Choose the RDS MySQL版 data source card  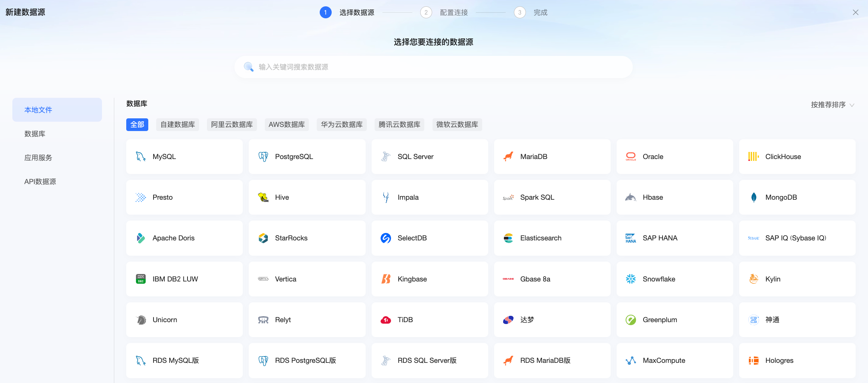(185, 361)
